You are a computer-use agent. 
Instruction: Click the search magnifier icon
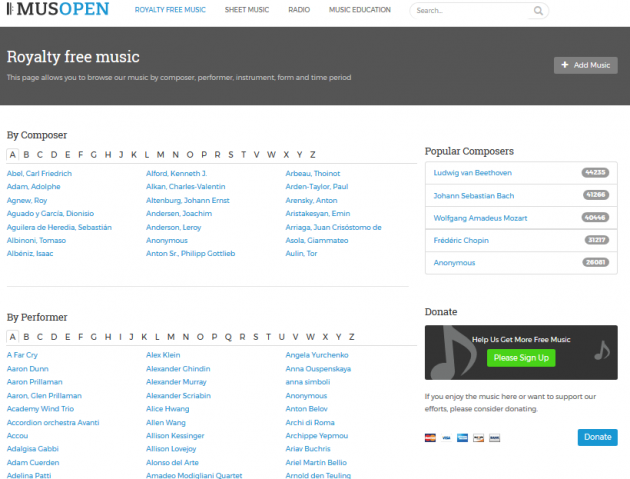pos(539,11)
